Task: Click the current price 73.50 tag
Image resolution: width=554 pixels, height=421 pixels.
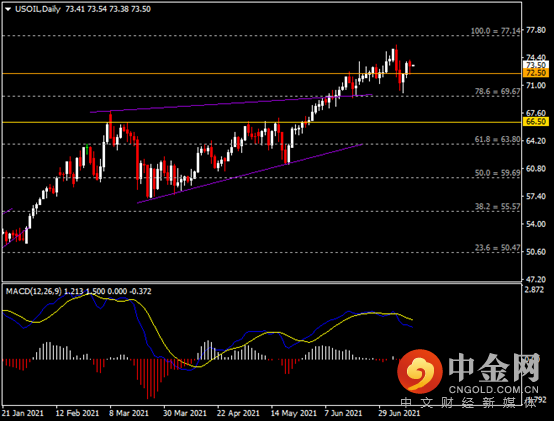Action: pos(536,65)
